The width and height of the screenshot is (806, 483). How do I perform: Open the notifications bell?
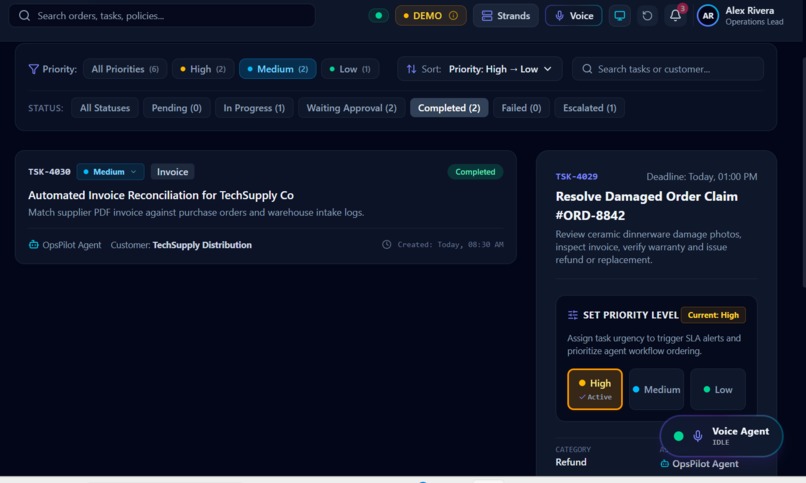[675, 15]
